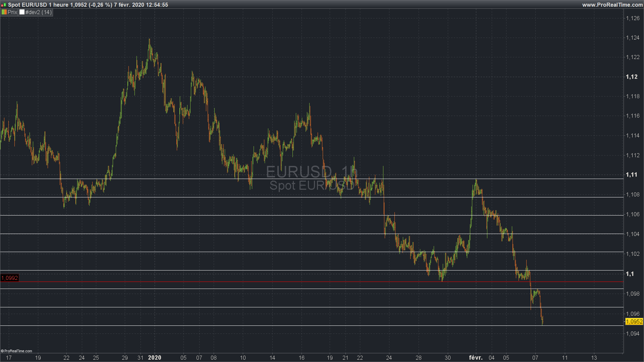644x362 pixels.
Task: Click the 1,126 top price axis label
Action: tap(633, 18)
